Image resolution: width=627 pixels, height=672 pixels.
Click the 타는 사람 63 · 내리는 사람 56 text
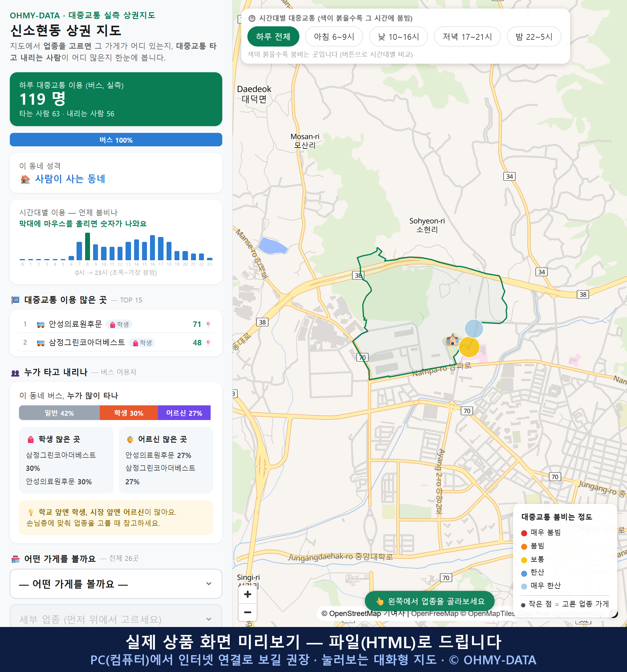67,114
